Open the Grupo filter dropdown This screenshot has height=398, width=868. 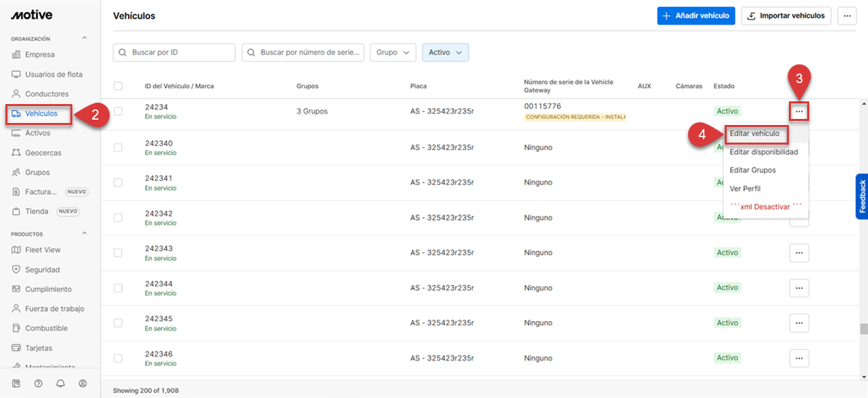coord(393,53)
